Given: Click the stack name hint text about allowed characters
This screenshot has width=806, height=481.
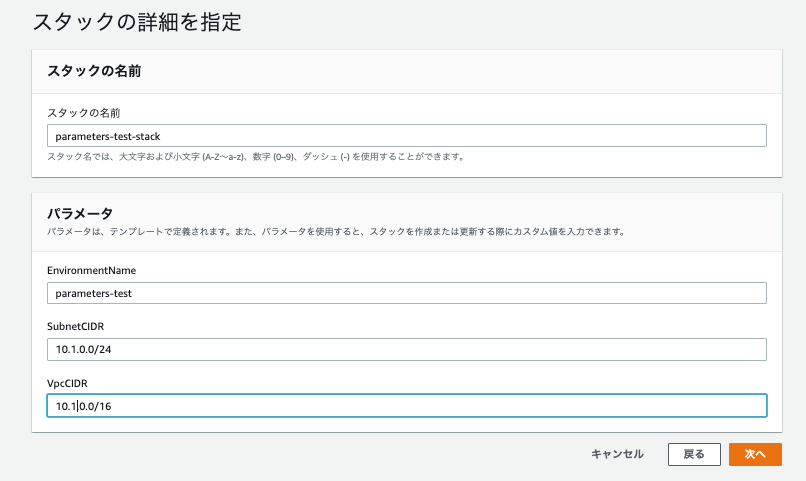Looking at the screenshot, I should click(x=257, y=157).
